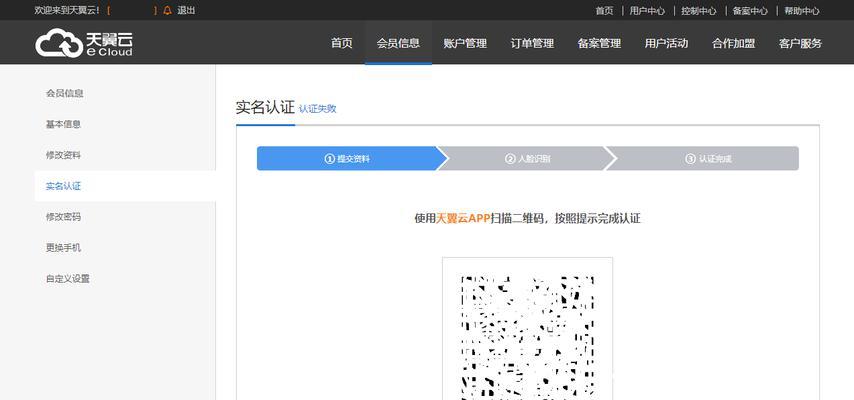
Task: Open 帮助中心 in top bar
Action: tap(802, 11)
